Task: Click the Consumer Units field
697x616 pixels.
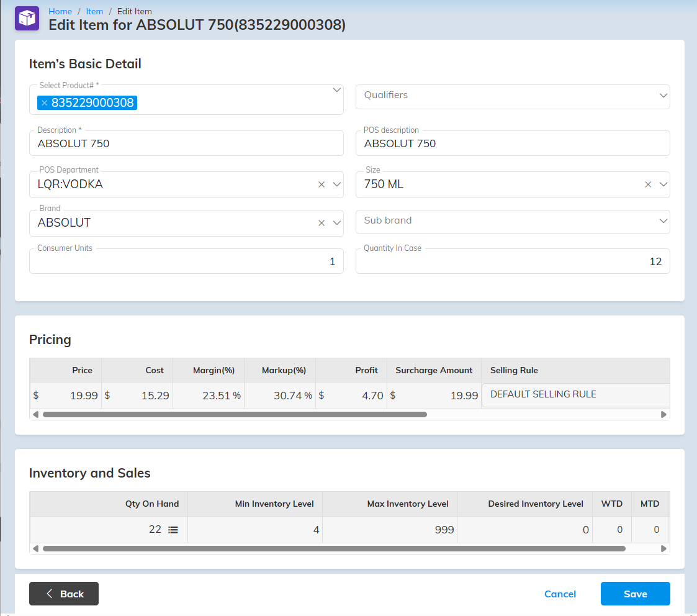Action: tap(186, 261)
